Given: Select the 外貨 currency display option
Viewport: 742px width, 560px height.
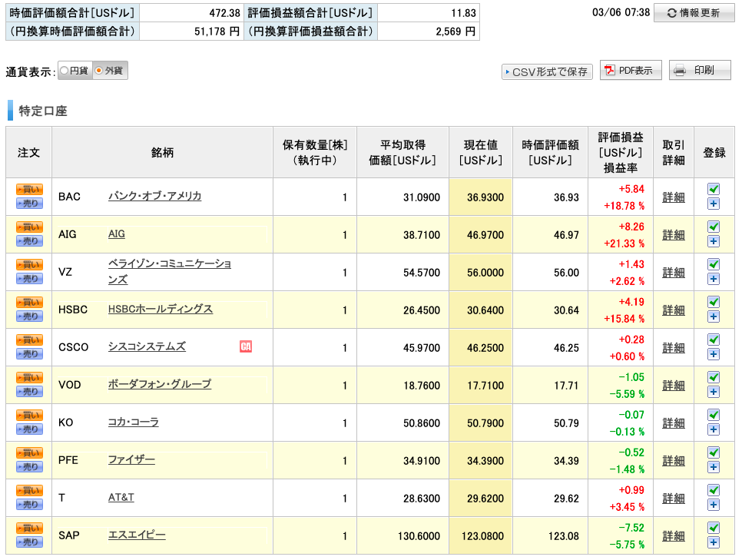Looking at the screenshot, I should [111, 71].
